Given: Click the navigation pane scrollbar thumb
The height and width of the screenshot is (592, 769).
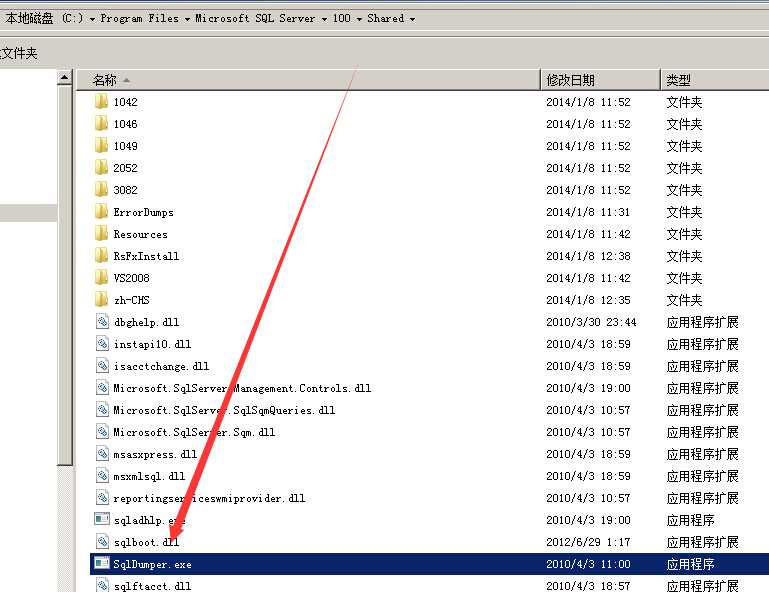Looking at the screenshot, I should pos(65,275).
